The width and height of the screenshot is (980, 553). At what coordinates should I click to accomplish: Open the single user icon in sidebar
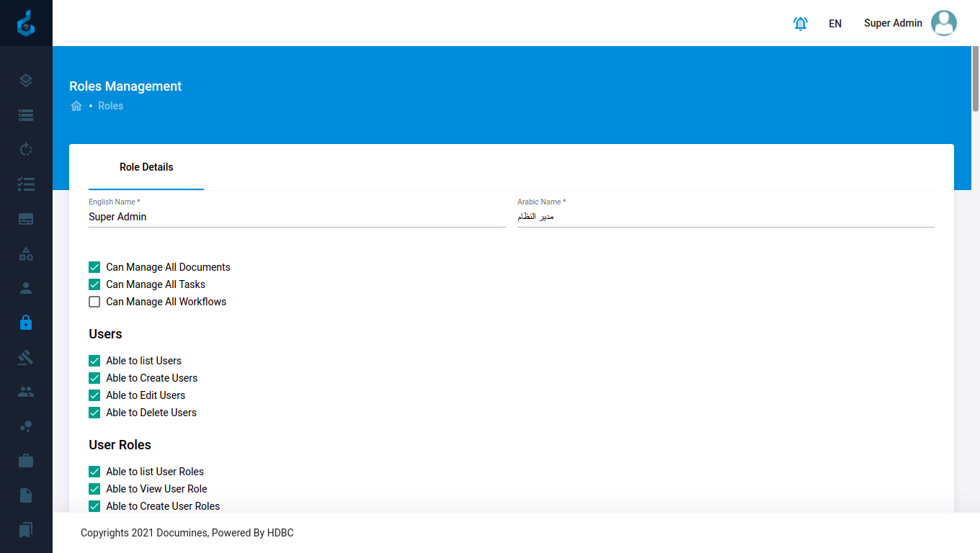[26, 288]
